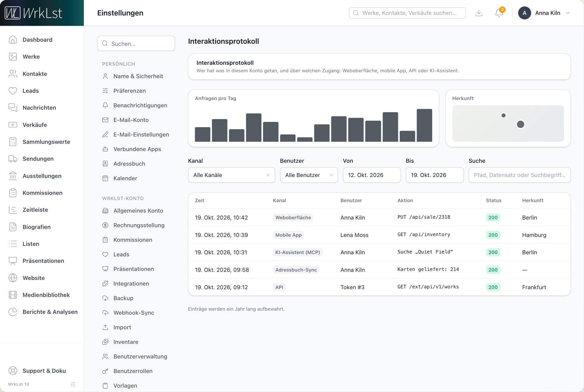Click the sidebar settings sliders icon near WrkLst 10

73,384
